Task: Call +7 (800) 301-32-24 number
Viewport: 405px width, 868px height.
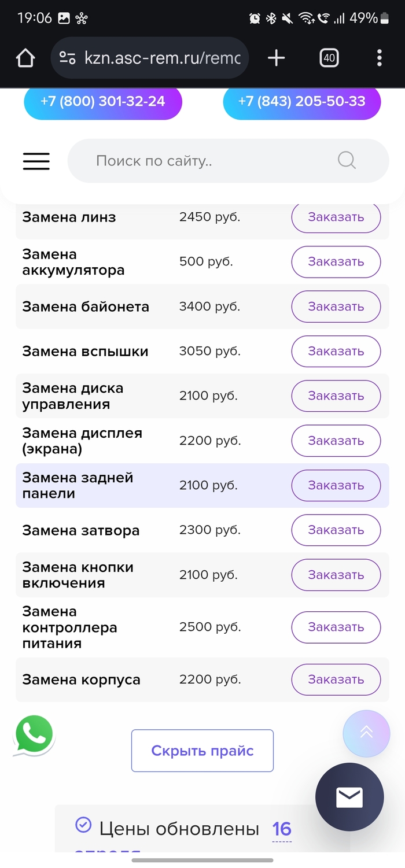Action: [x=103, y=102]
